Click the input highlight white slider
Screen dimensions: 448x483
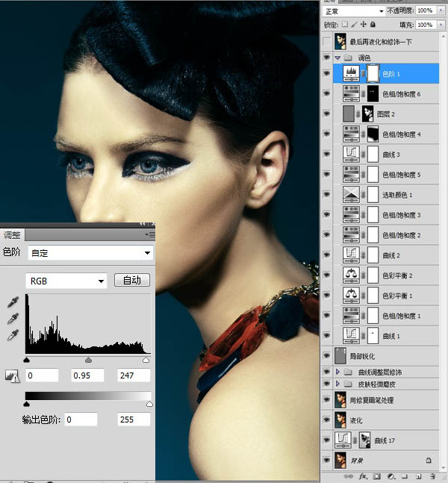[146, 360]
